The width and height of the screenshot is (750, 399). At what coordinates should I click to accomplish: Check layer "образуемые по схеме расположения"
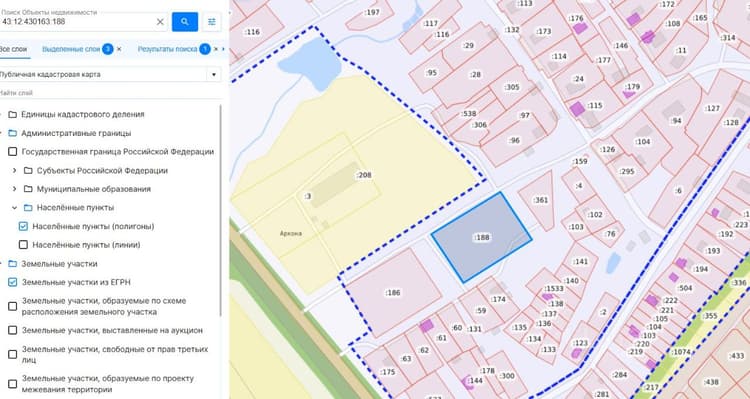(x=12, y=306)
